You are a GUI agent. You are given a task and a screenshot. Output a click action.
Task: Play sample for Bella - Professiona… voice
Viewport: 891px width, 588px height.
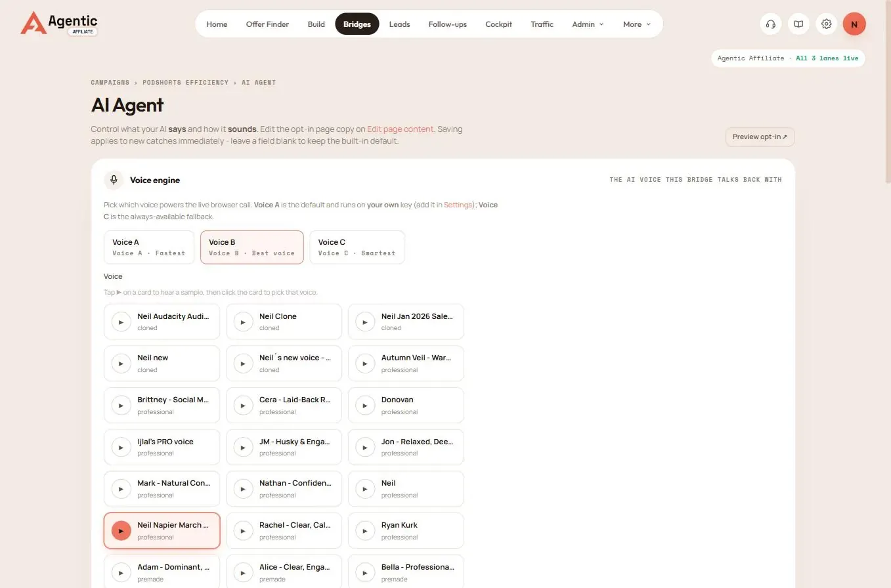(365, 572)
